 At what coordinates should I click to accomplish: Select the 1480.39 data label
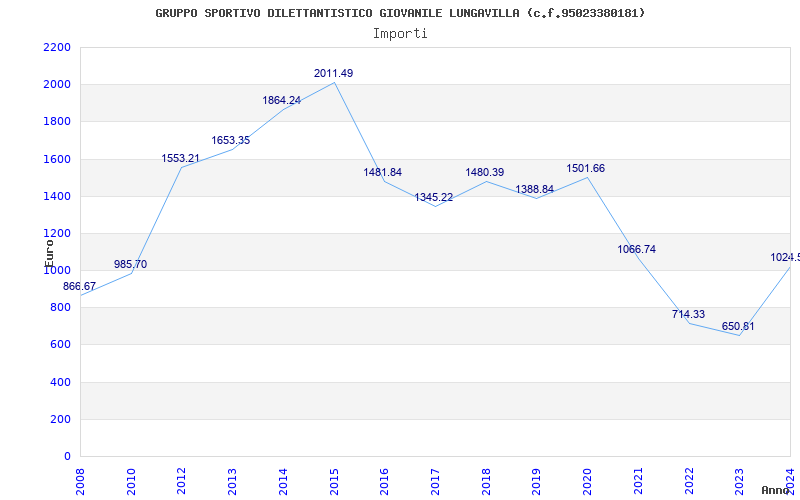(x=485, y=172)
